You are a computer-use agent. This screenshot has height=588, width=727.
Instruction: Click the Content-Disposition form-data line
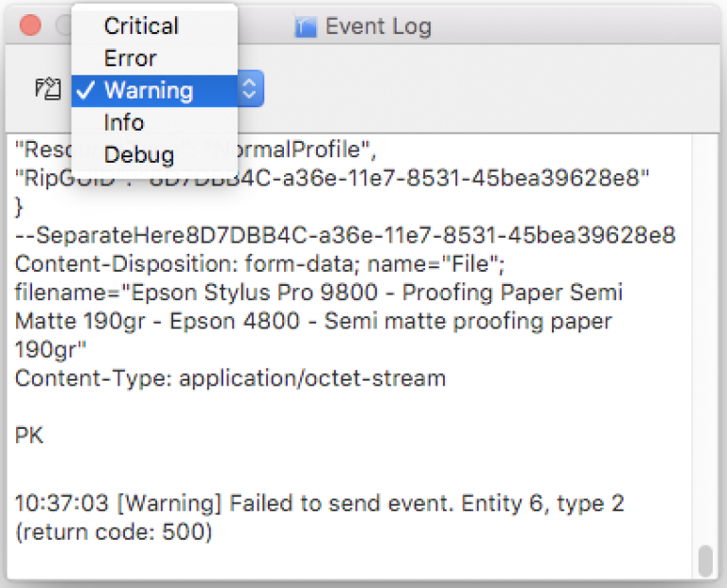(259, 264)
